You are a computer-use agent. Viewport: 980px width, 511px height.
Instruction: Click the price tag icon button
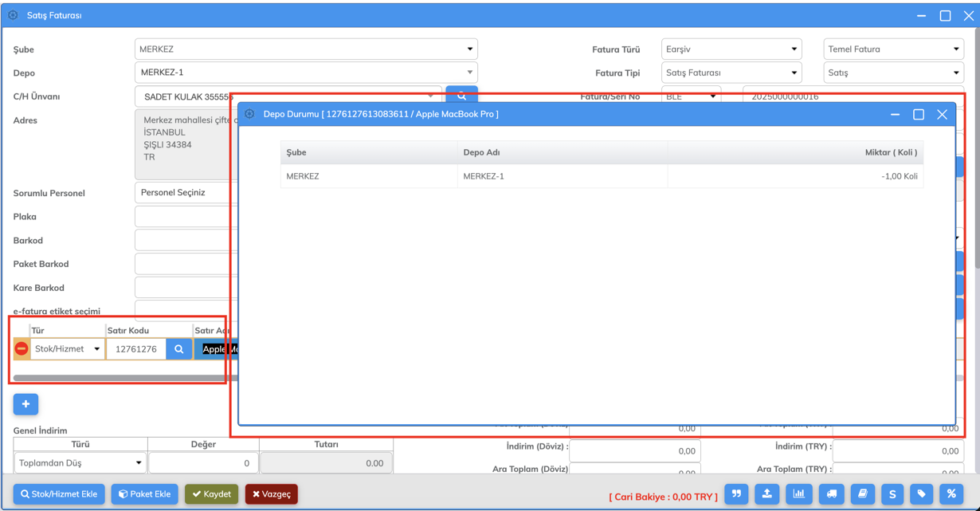coord(922,494)
